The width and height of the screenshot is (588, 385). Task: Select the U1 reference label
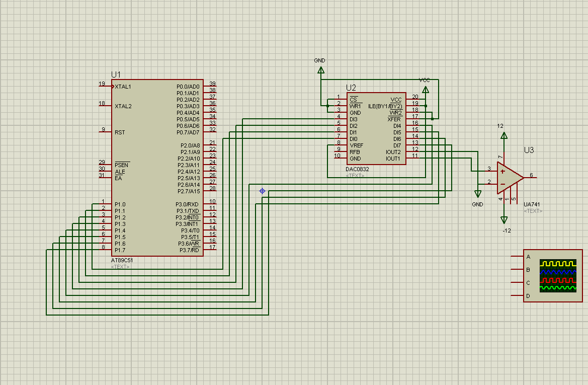116,74
